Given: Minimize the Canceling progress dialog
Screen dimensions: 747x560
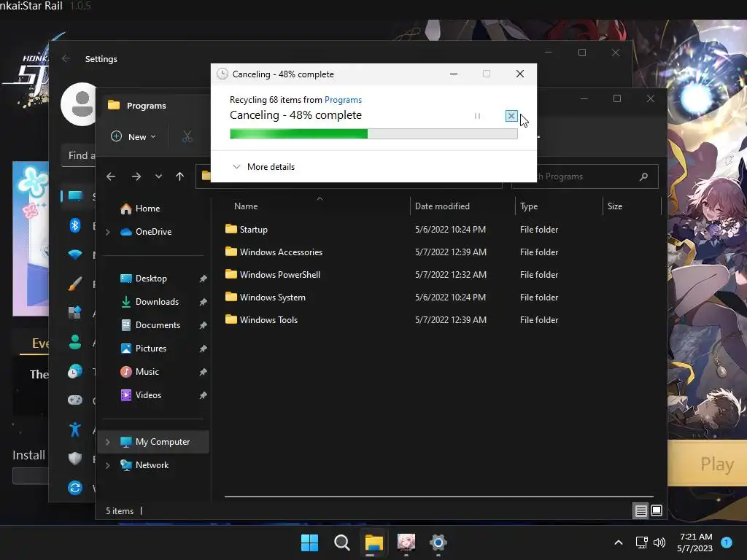Looking at the screenshot, I should 454,74.
